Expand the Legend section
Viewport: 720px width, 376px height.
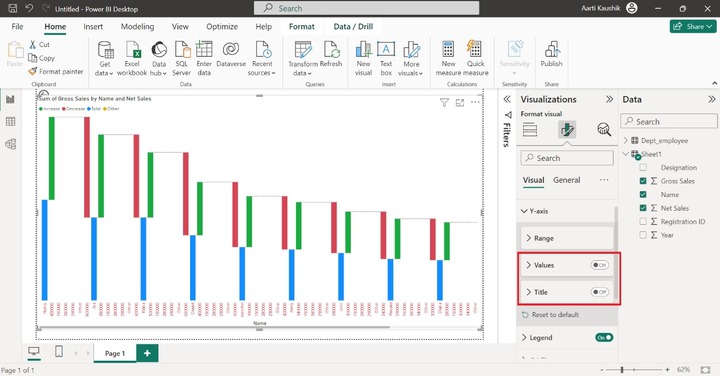point(524,337)
